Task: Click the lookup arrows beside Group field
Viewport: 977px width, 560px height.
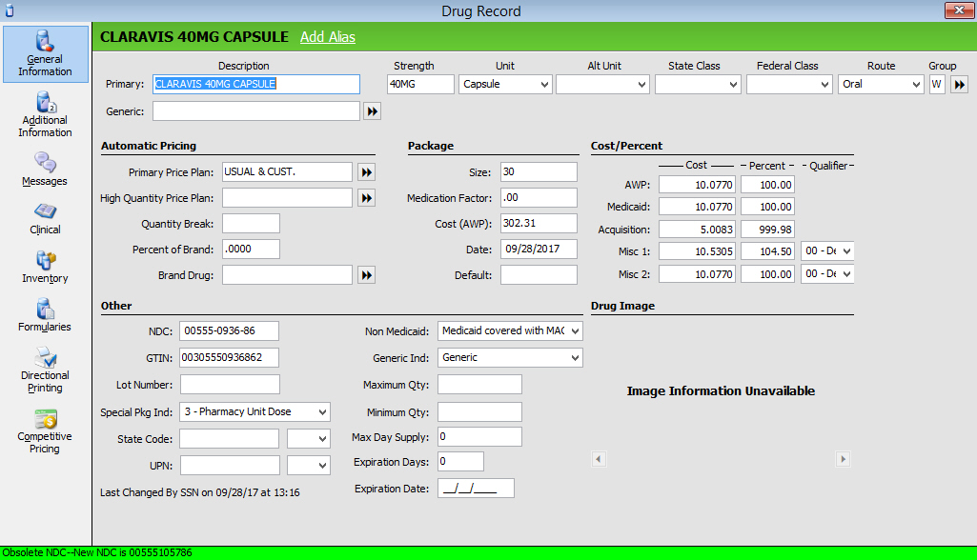Action: click(960, 84)
